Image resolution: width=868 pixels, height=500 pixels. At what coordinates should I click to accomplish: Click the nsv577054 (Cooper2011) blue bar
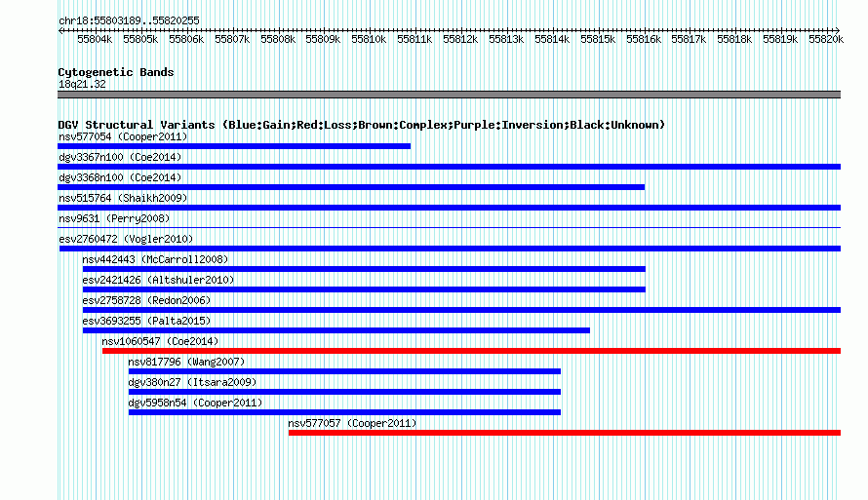click(234, 146)
